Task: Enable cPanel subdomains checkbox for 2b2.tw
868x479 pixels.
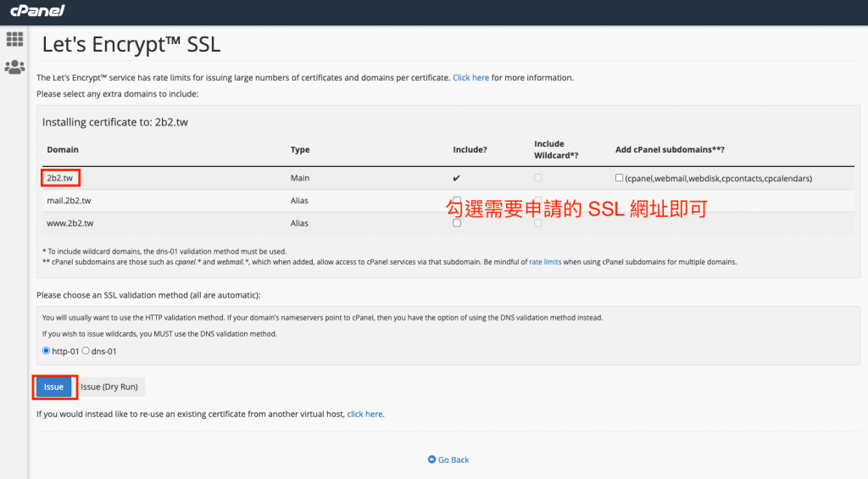Action: click(619, 178)
